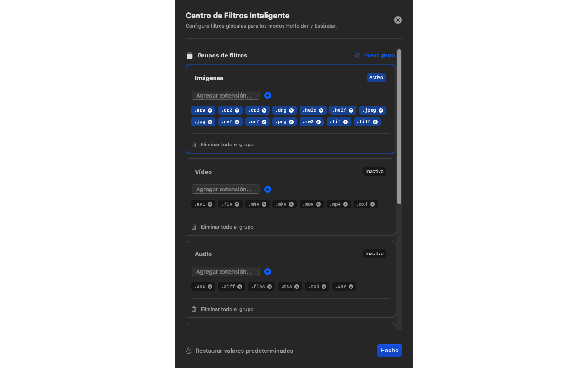This screenshot has height=368, width=588.
Task: Remove the .mkv video extension
Action: (291, 204)
